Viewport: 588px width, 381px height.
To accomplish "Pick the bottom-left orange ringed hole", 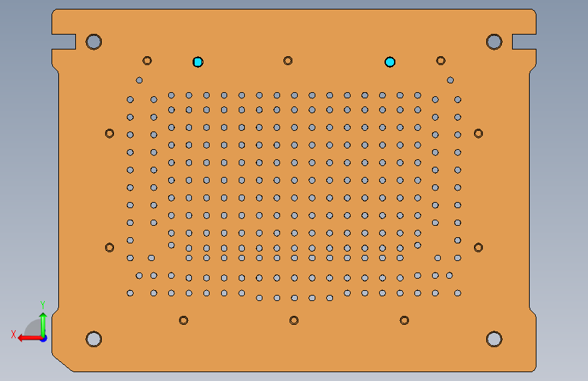I will (183, 320).
